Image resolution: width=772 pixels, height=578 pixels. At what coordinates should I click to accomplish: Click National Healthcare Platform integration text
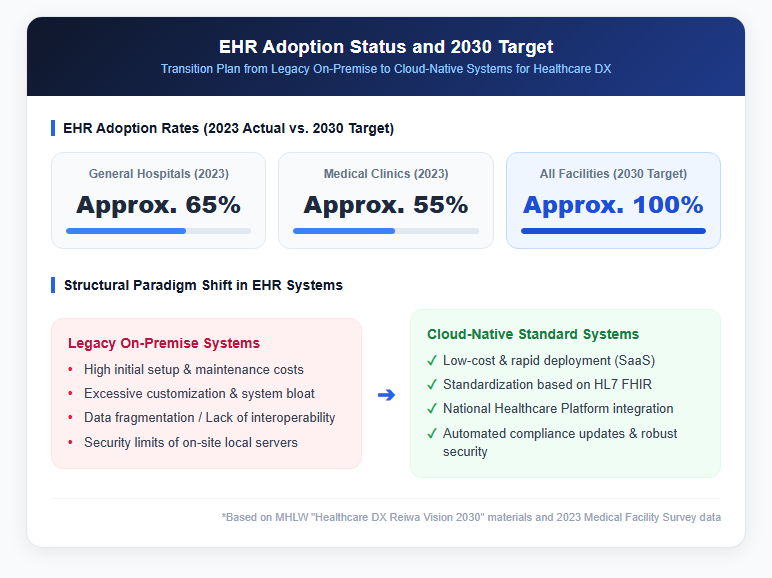pyautogui.click(x=558, y=409)
